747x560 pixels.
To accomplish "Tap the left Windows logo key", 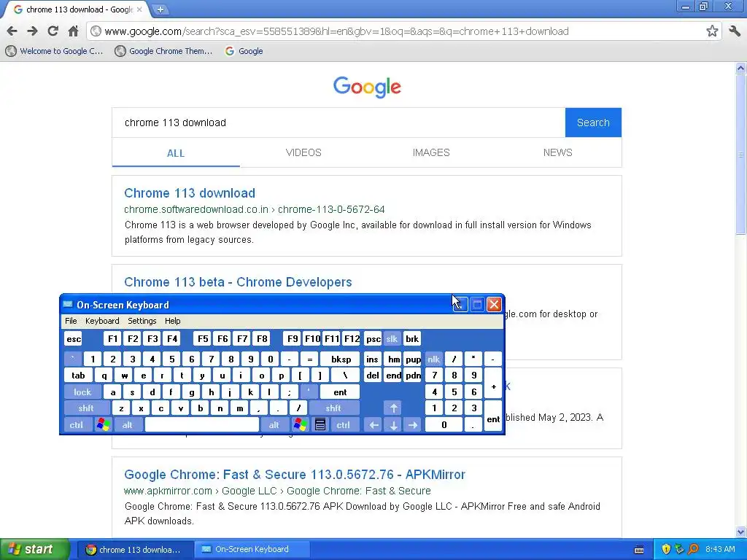I will tap(104, 425).
